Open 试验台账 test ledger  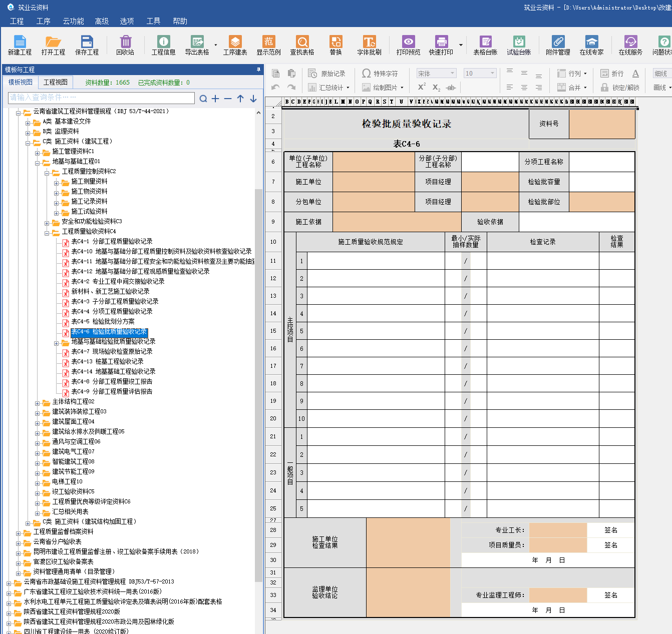click(519, 45)
